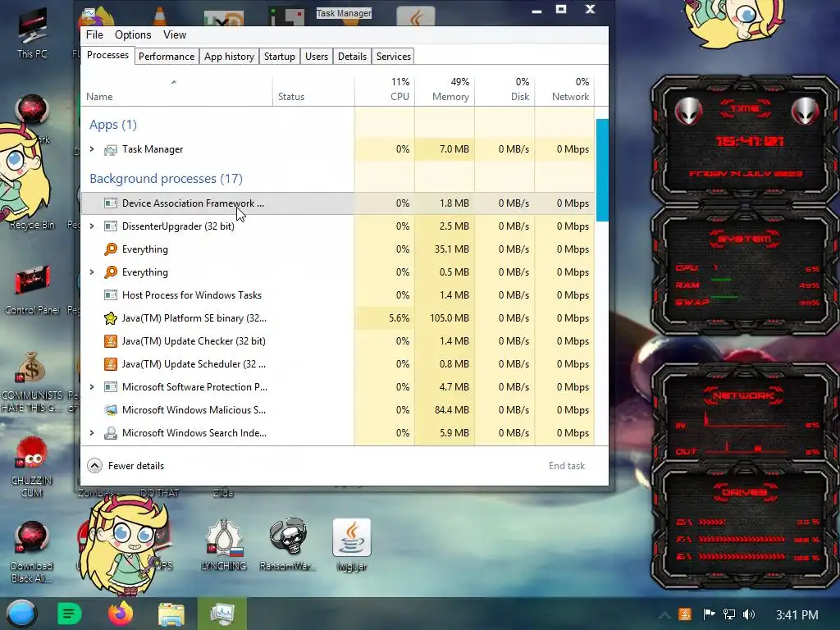The image size is (840, 630).
Task: Open File Explorer from the taskbar
Action: (171, 614)
